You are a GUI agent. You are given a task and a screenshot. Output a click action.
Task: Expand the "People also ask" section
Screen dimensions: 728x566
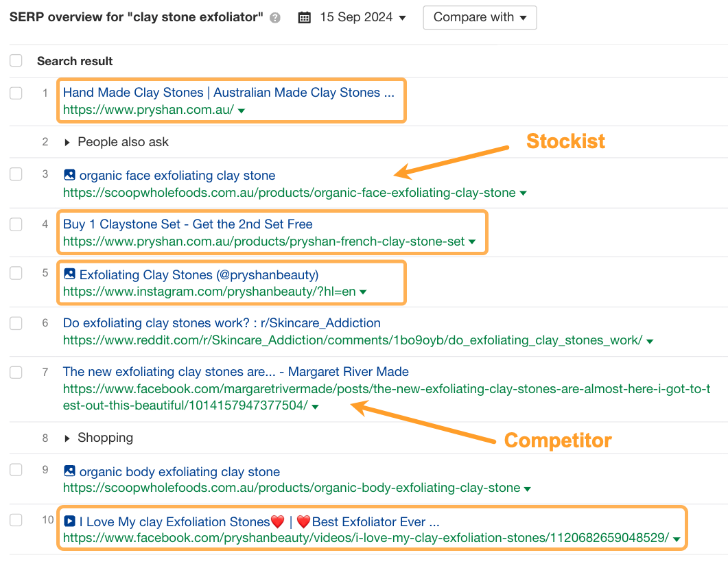click(67, 142)
